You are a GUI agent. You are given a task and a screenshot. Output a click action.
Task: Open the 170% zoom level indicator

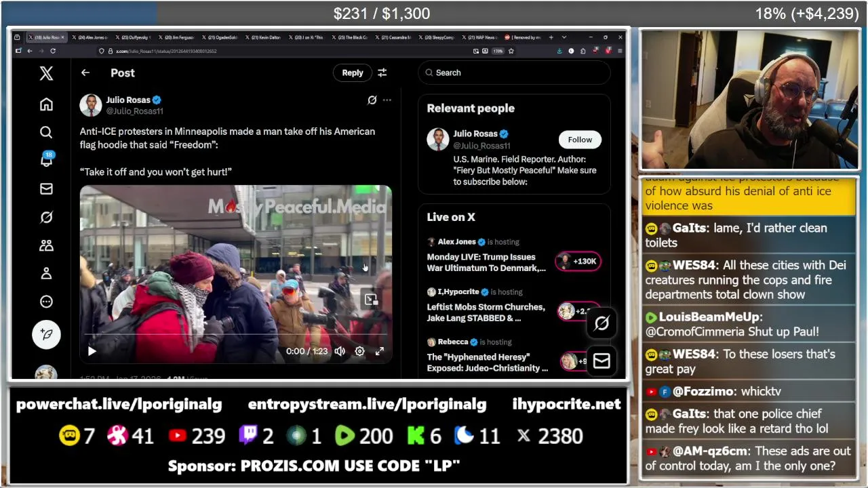(498, 51)
